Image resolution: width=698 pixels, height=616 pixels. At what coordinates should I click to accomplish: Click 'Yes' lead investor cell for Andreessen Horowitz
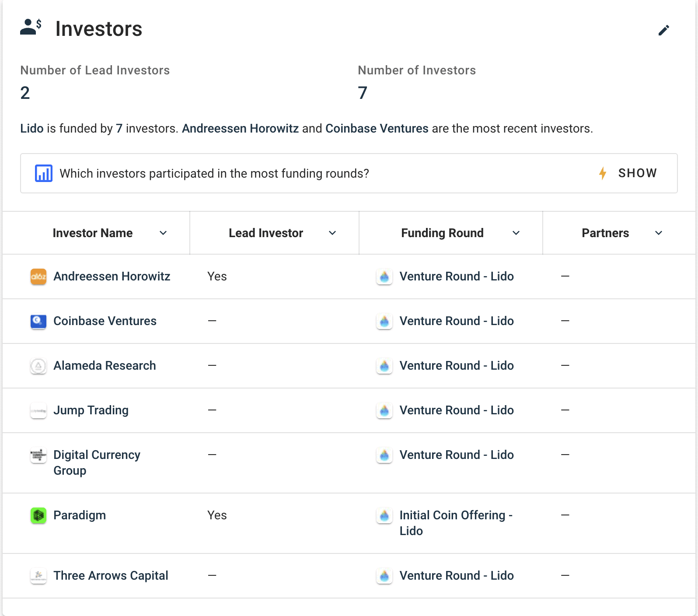(217, 276)
